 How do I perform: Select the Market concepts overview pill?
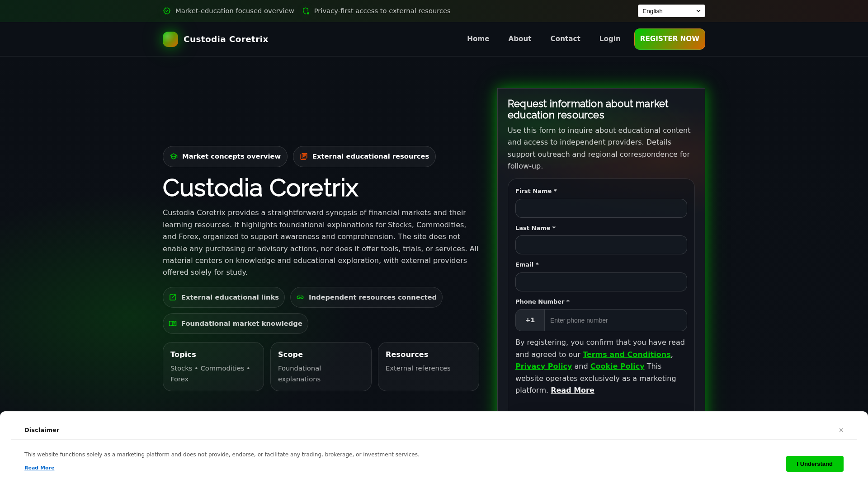(225, 156)
